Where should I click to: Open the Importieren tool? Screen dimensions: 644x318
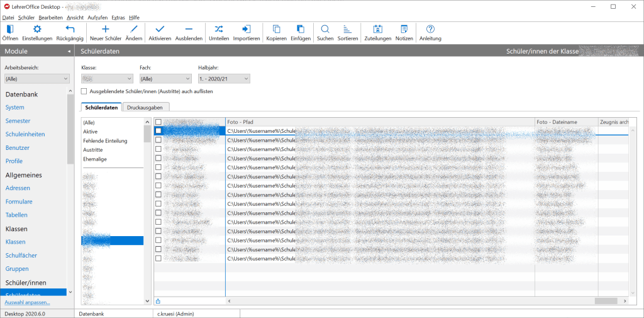pyautogui.click(x=247, y=30)
